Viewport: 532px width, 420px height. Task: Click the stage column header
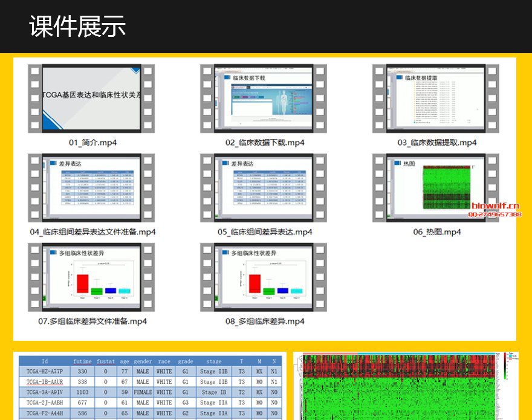[214, 361]
